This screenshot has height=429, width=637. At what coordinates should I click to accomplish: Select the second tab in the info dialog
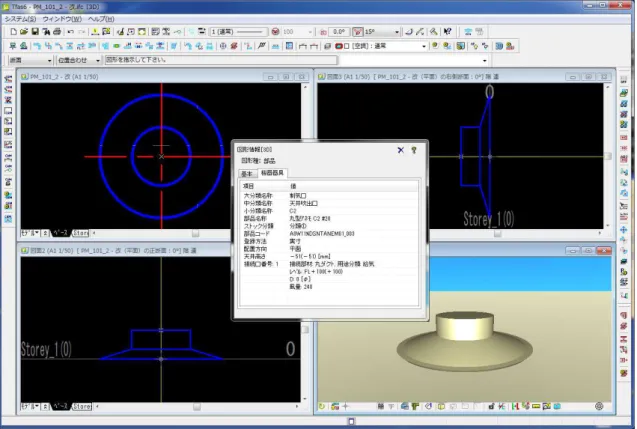[x=272, y=173]
